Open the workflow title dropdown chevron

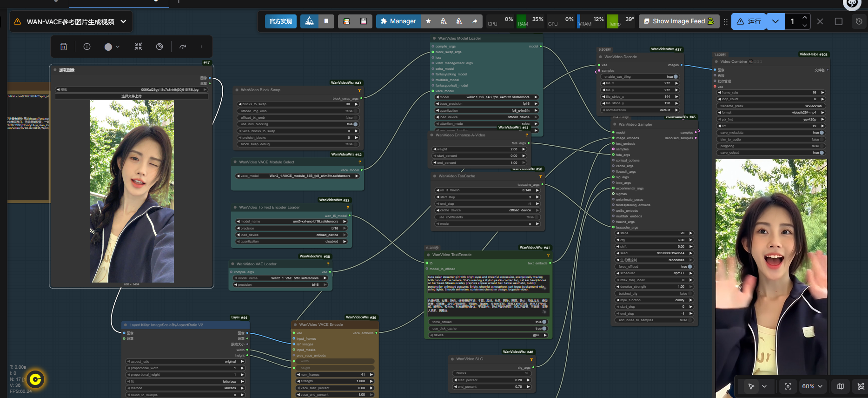123,21
